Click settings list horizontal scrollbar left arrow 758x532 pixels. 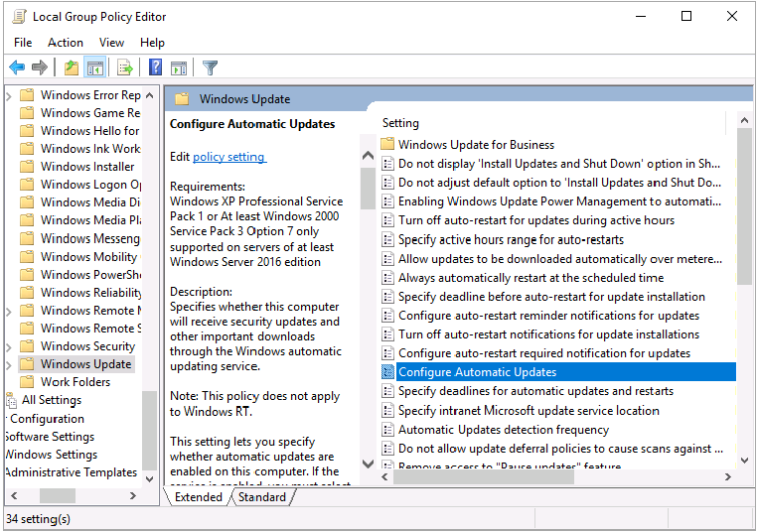(384, 477)
